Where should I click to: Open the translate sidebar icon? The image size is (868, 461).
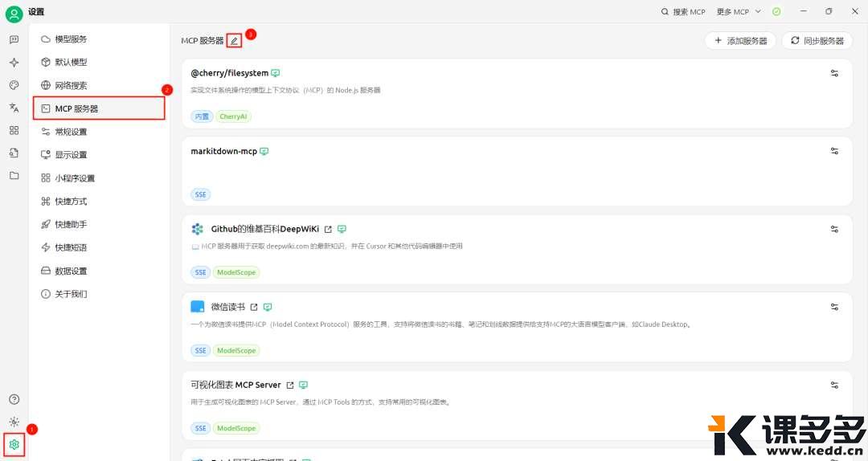[x=14, y=108]
